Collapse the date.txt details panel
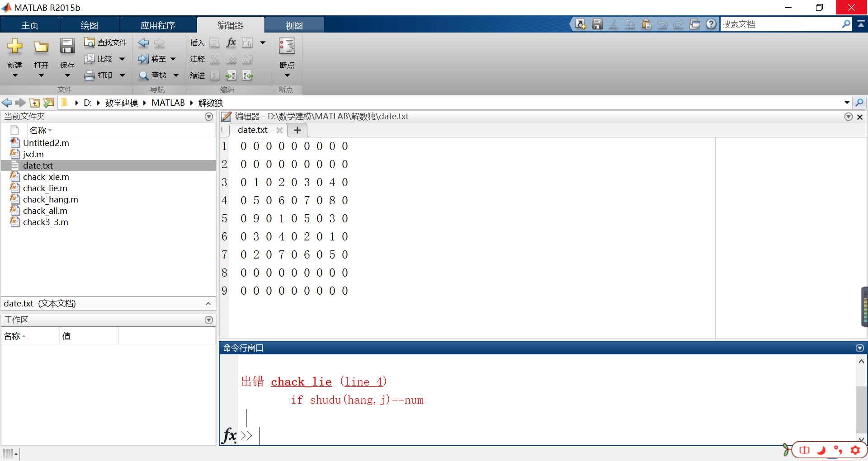 [x=208, y=304]
